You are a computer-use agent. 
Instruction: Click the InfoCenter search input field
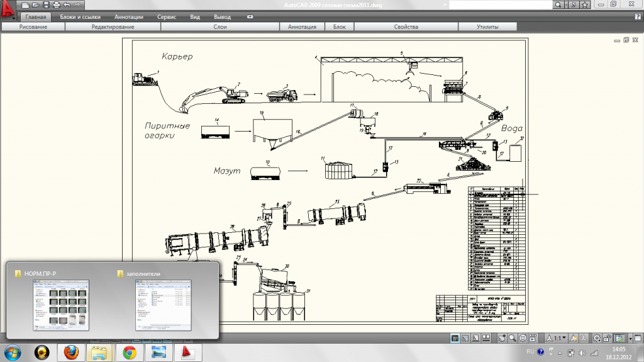coord(501,4)
